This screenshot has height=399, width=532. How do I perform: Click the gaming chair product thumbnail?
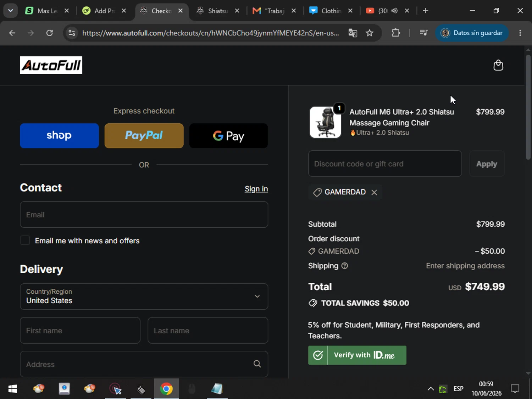click(x=325, y=122)
